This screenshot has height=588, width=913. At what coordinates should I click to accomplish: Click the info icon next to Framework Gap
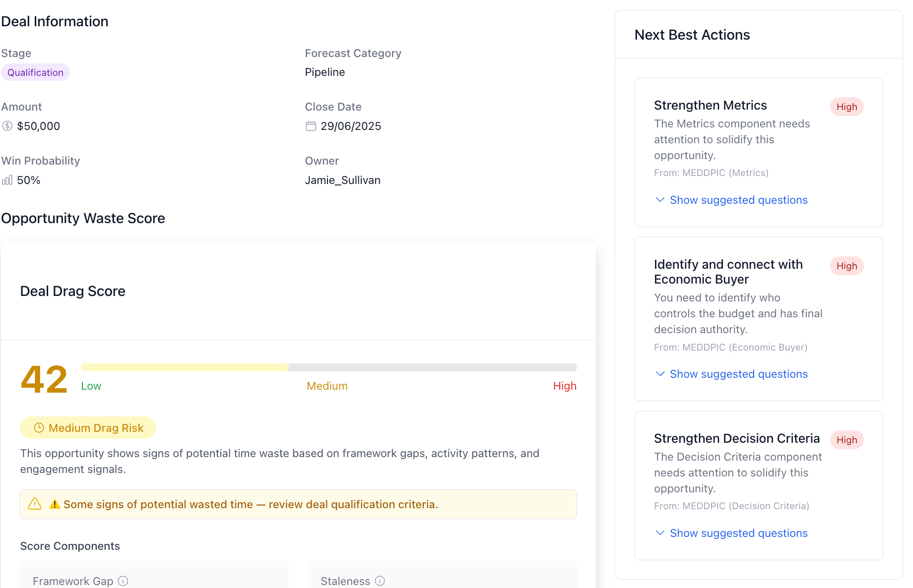(123, 581)
